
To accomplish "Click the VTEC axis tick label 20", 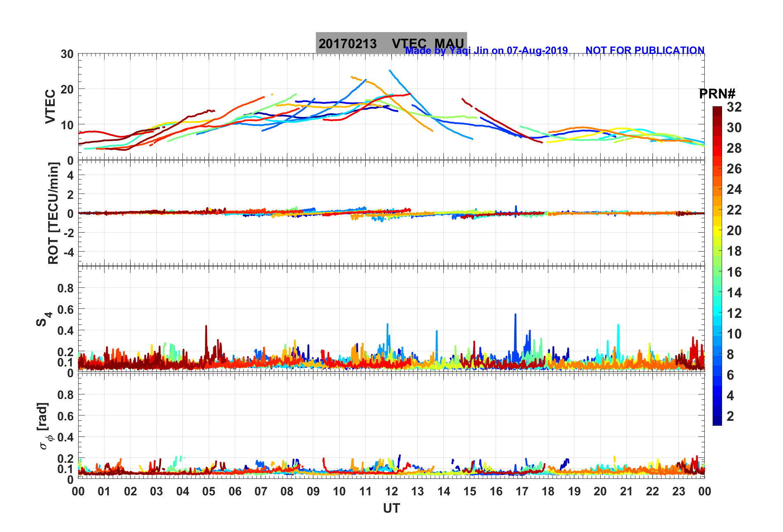I will pos(67,89).
